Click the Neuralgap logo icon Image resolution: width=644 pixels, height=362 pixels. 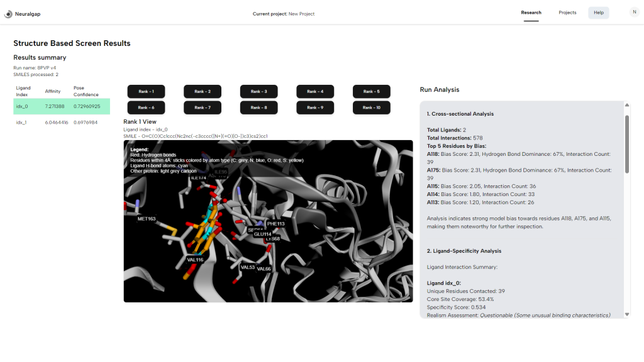tap(8, 13)
